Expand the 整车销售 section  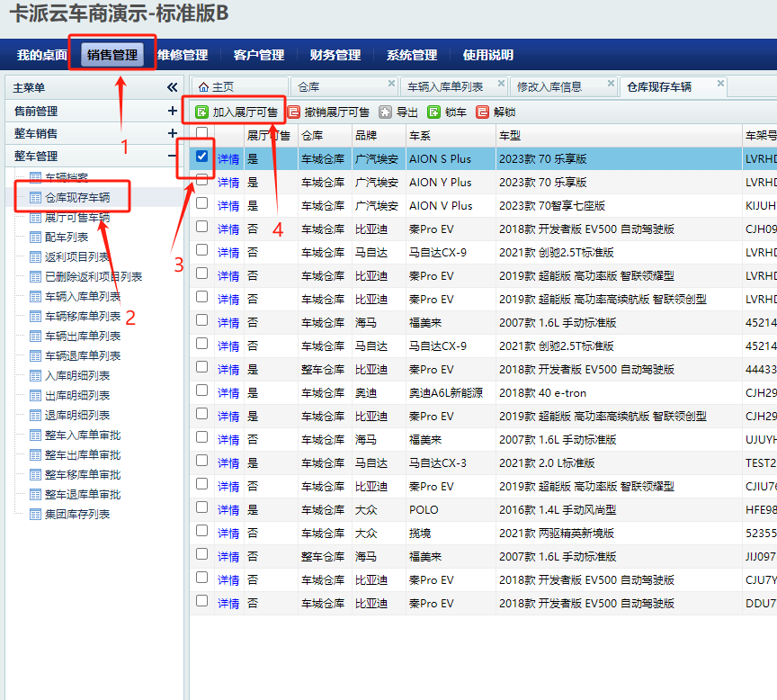coord(173,133)
